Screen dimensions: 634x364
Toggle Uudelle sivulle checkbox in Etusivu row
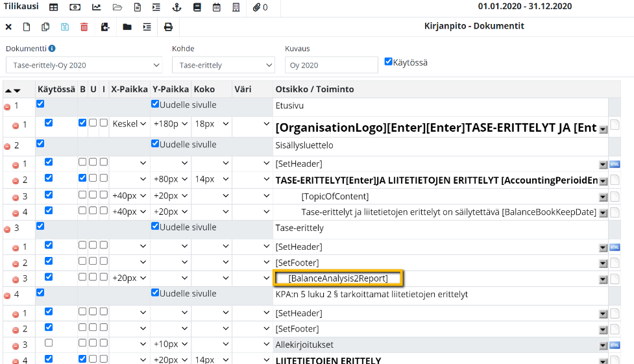[155, 104]
